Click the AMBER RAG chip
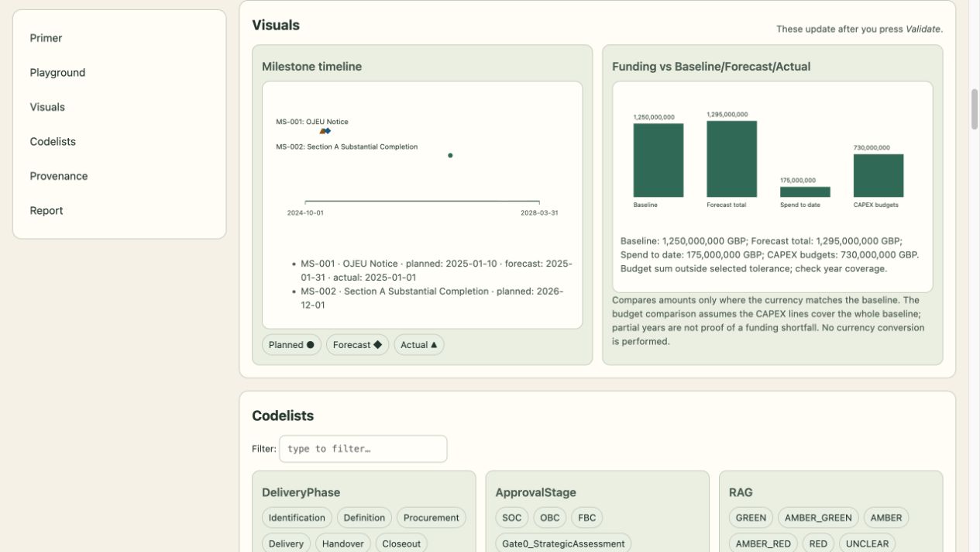Image resolution: width=980 pixels, height=552 pixels. pyautogui.click(x=886, y=518)
